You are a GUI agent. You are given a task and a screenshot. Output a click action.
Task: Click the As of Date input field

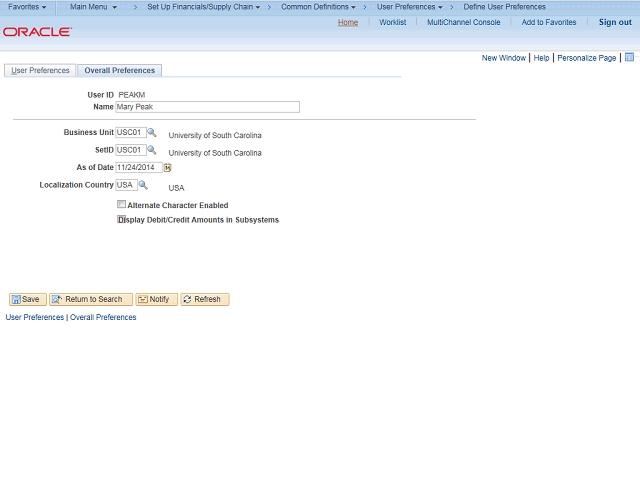pos(139,167)
